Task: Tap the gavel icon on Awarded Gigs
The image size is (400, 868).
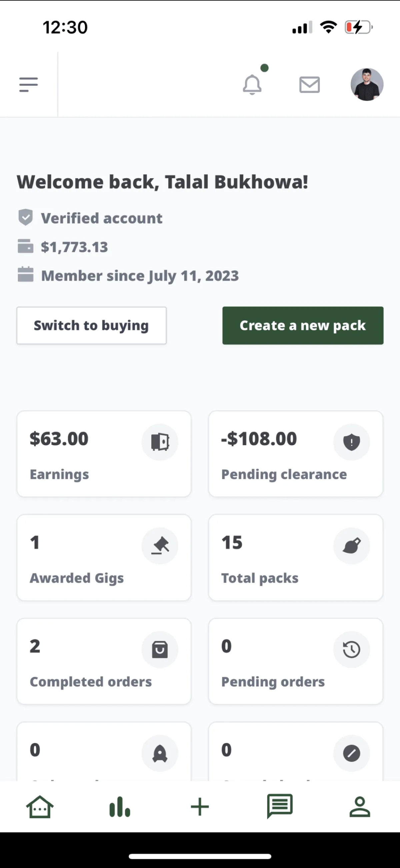Action: coord(160,546)
